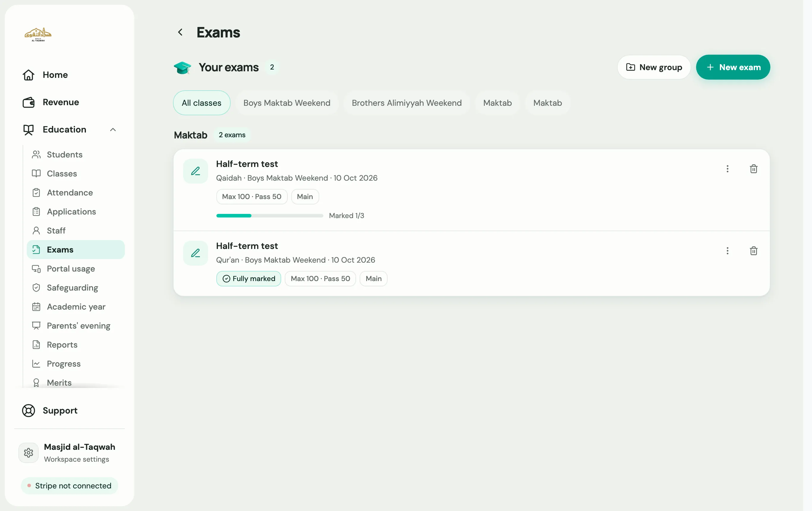Click the Staff person icon
The height and width of the screenshot is (511, 812).
36,231
